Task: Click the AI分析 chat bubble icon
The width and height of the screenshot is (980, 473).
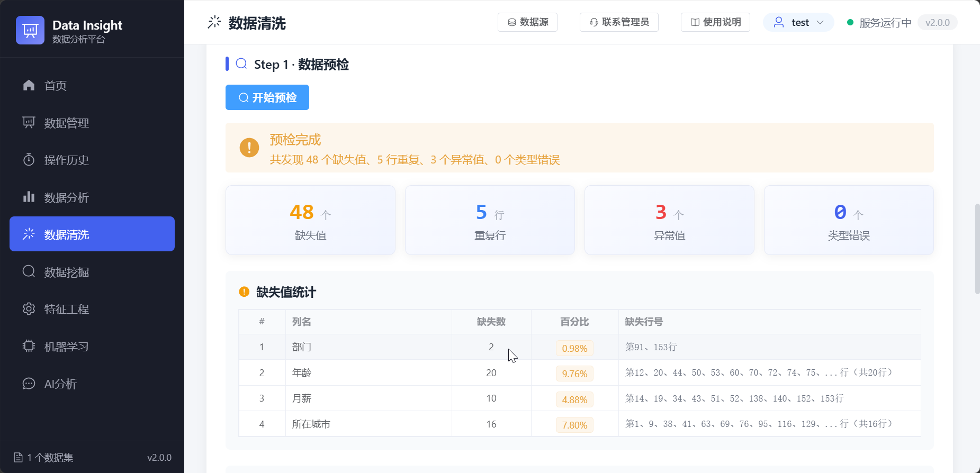Action: click(29, 384)
